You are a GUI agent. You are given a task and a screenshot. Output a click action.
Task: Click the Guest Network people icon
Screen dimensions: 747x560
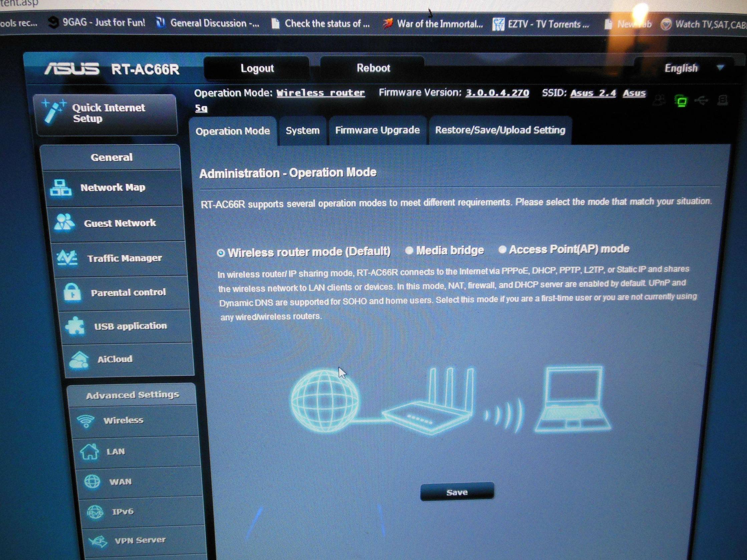click(64, 222)
